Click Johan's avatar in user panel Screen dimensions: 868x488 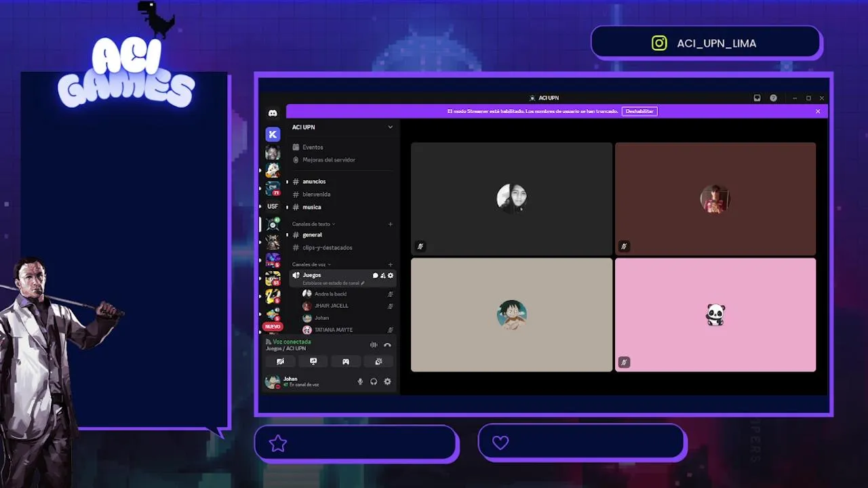pyautogui.click(x=272, y=382)
